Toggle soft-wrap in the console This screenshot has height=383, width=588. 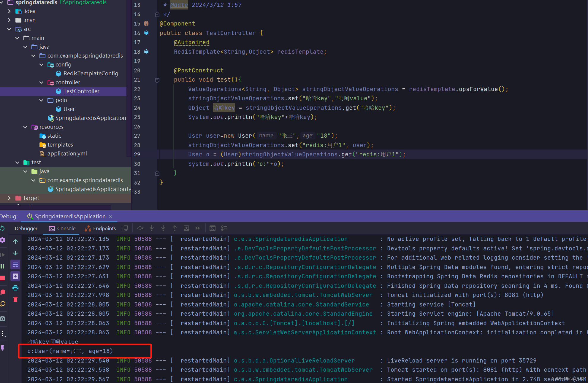(x=15, y=264)
